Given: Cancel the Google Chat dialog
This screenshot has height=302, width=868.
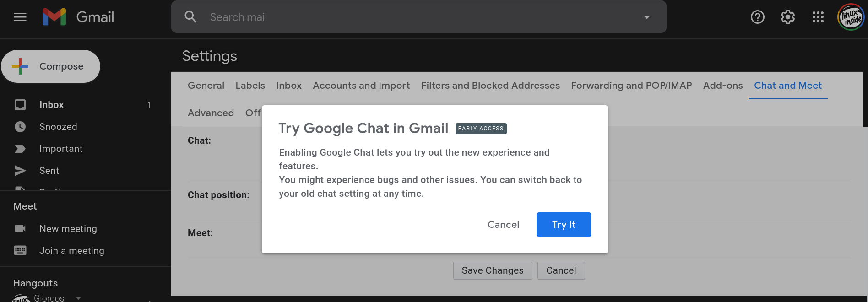Looking at the screenshot, I should pos(503,225).
